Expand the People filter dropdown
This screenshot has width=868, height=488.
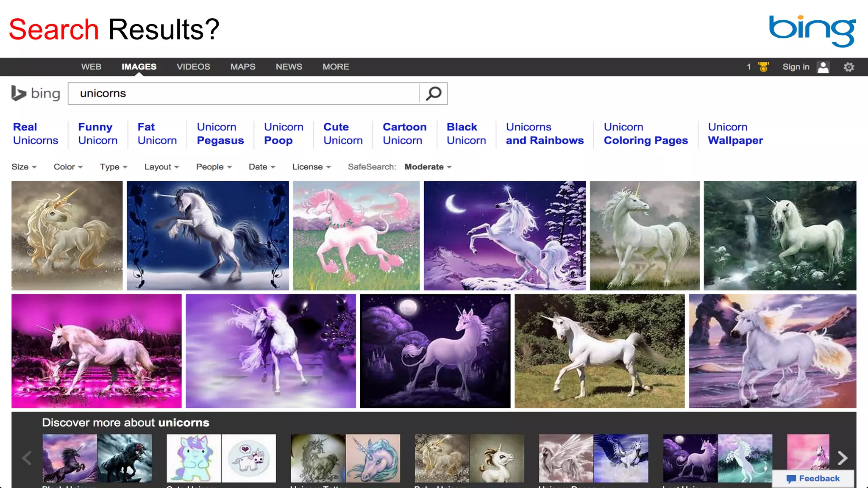(214, 167)
